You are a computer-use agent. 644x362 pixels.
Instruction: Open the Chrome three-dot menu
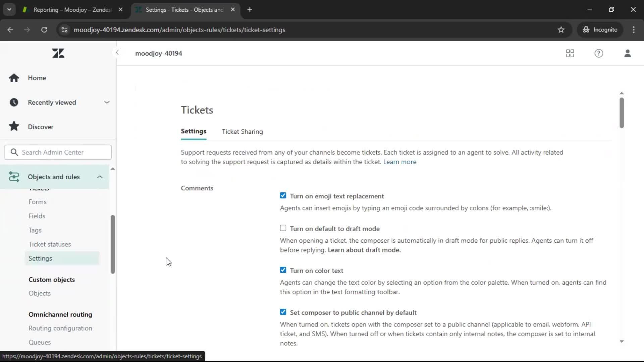pyautogui.click(x=634, y=29)
